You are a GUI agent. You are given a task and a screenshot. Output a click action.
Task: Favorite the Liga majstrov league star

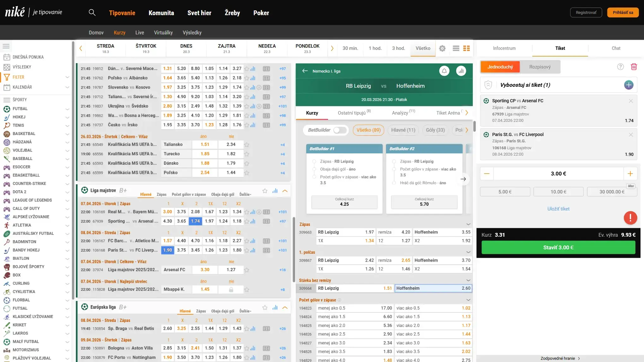coord(264,190)
